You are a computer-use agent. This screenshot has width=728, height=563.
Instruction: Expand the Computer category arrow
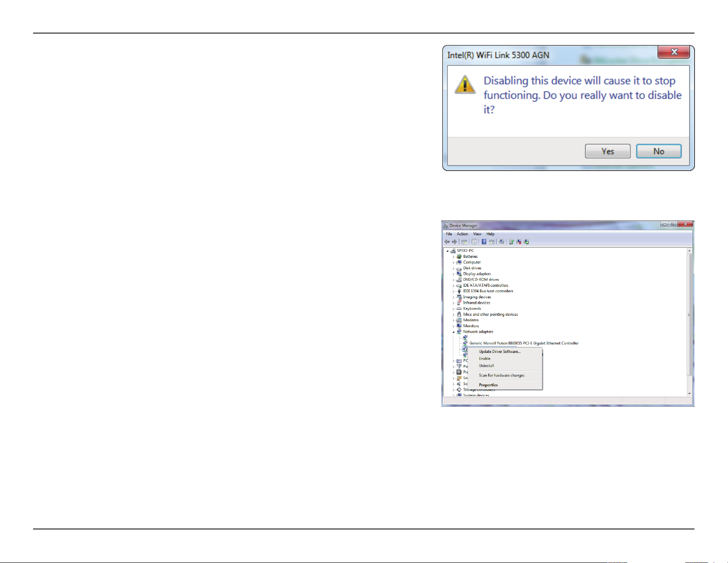pos(453,262)
